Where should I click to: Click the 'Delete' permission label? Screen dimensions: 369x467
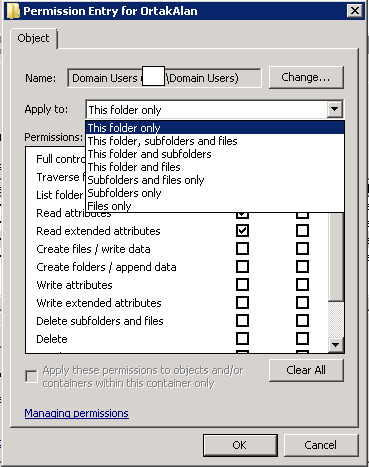pyautogui.click(x=52, y=339)
